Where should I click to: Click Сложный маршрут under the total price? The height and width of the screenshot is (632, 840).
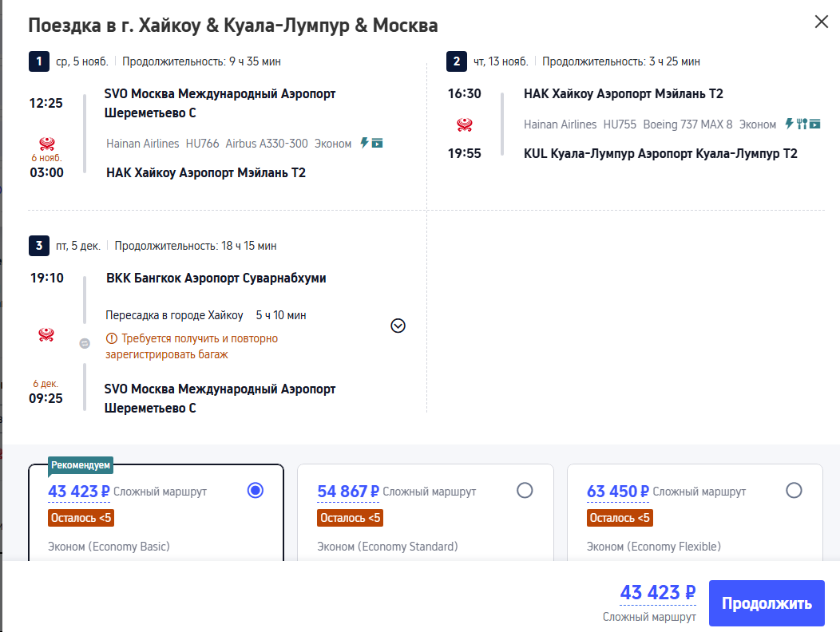(649, 617)
